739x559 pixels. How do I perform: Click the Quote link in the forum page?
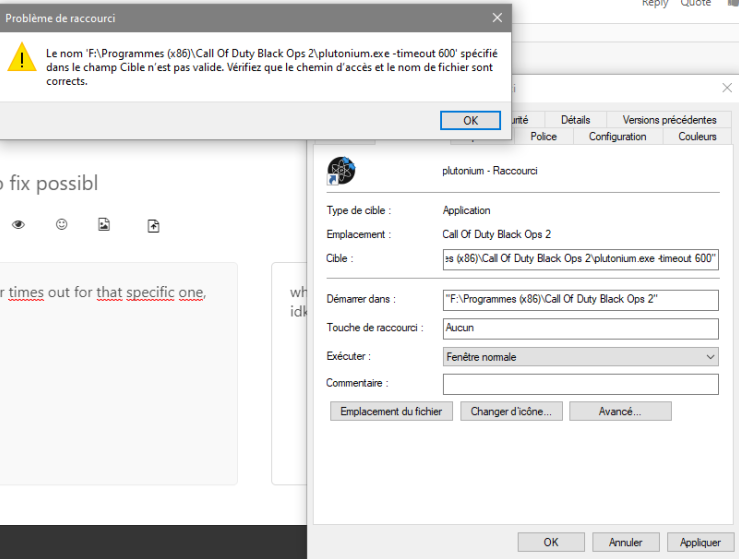(696, 3)
